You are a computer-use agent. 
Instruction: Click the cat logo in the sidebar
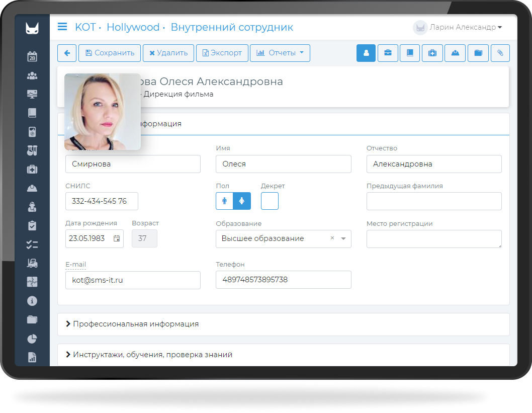point(32,28)
